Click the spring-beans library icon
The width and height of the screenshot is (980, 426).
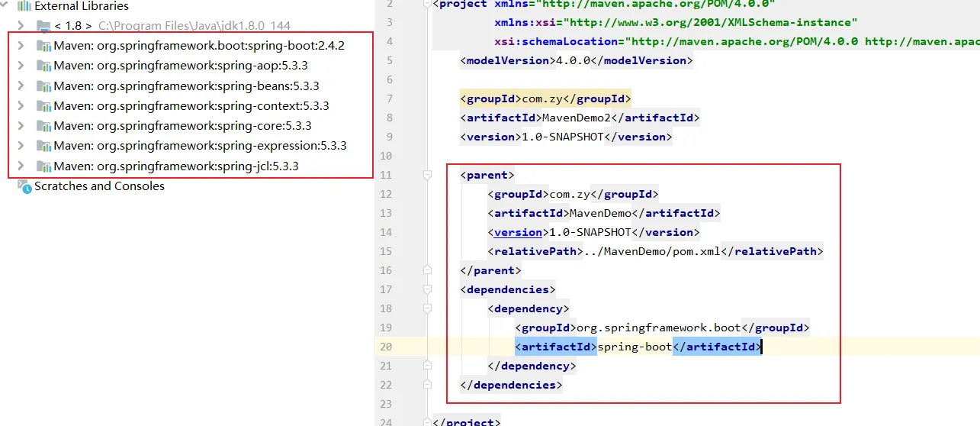[44, 86]
